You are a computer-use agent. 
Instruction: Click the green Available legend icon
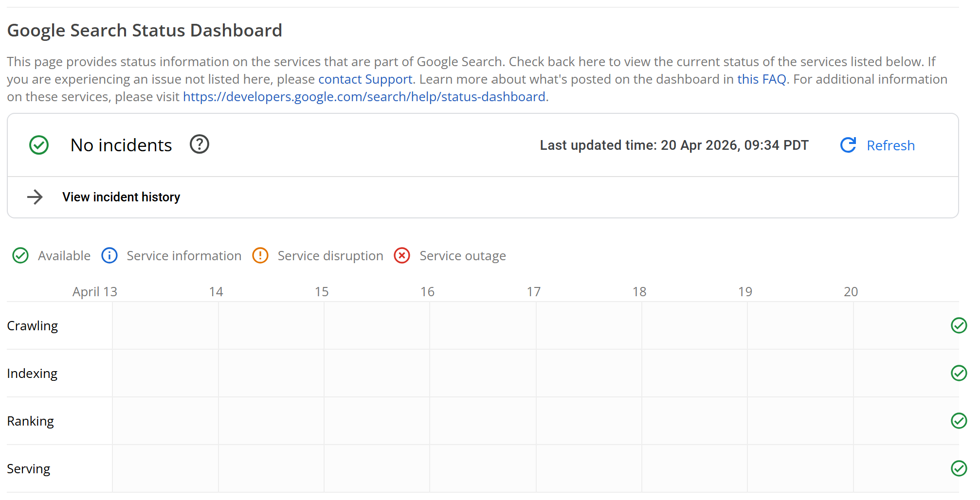20,255
